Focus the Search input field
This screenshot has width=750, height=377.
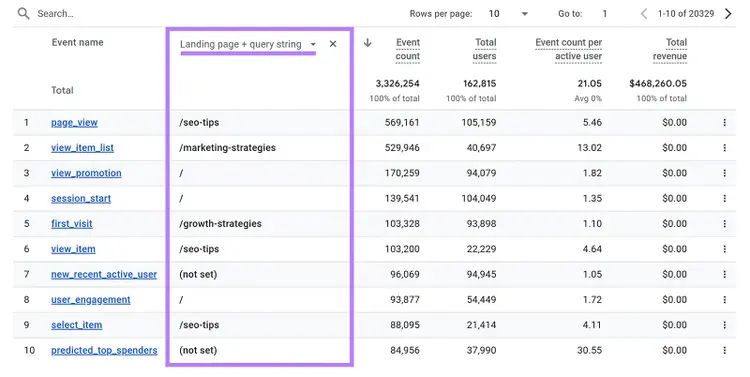pyautogui.click(x=55, y=13)
